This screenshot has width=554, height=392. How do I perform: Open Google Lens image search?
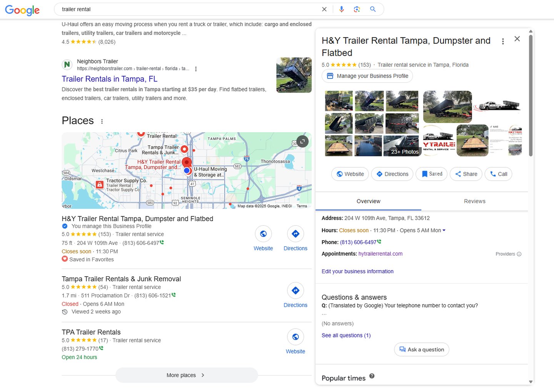click(357, 9)
